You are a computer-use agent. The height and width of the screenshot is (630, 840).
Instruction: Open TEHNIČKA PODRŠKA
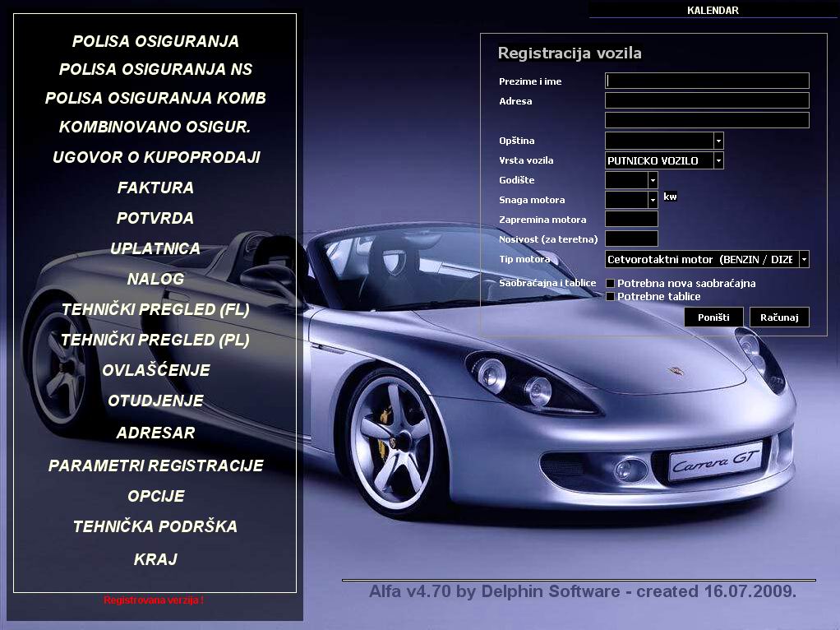pos(155,526)
